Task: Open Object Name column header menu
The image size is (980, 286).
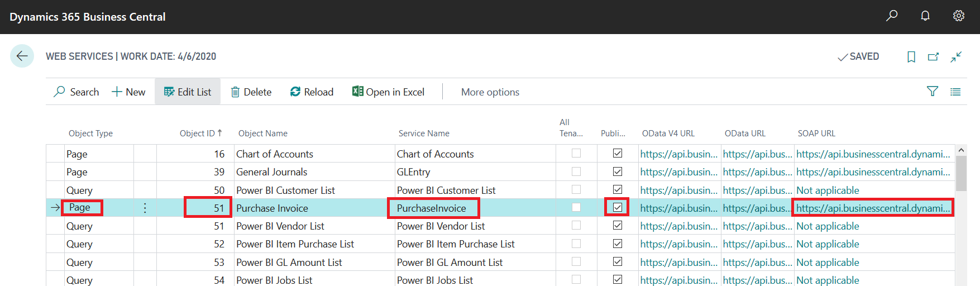Action: pos(263,133)
